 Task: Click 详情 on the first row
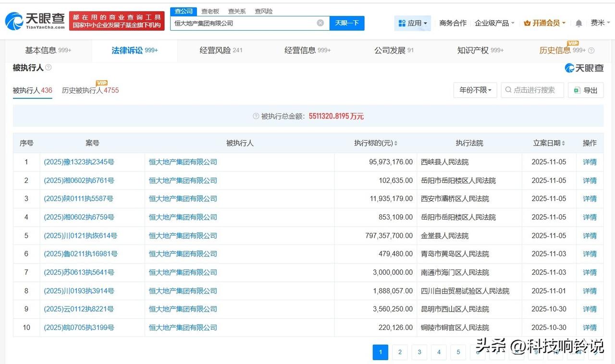click(590, 162)
